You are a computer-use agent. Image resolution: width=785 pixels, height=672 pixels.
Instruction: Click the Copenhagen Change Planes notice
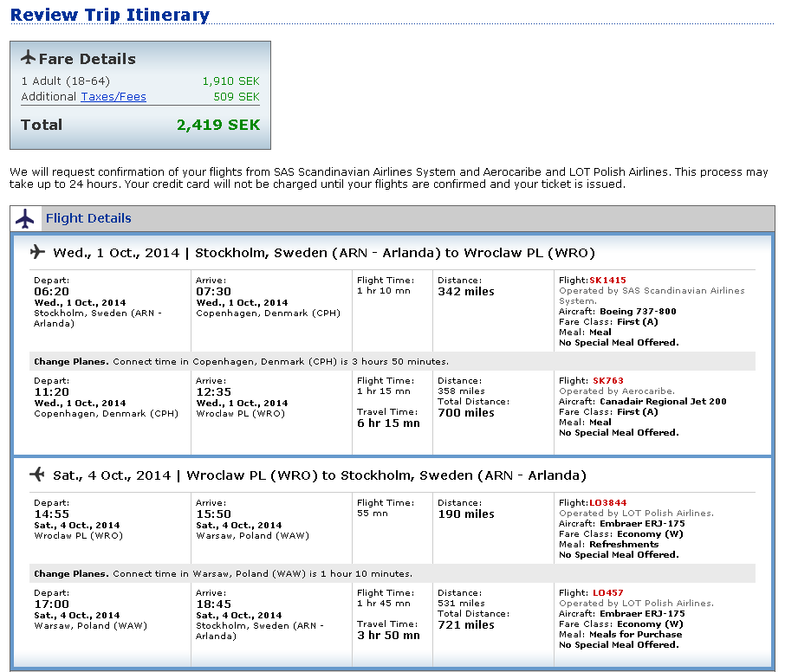click(241, 361)
